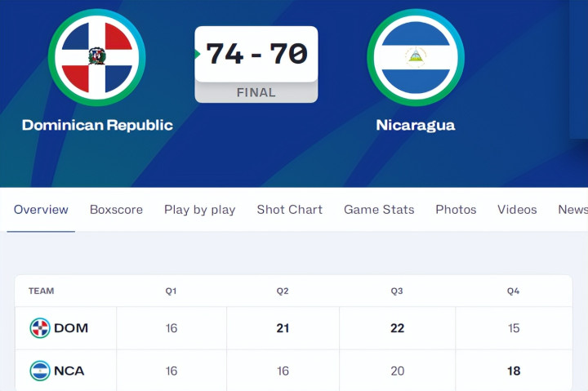The image size is (588, 391).
Task: Open the Play by play tab
Action: (199, 210)
